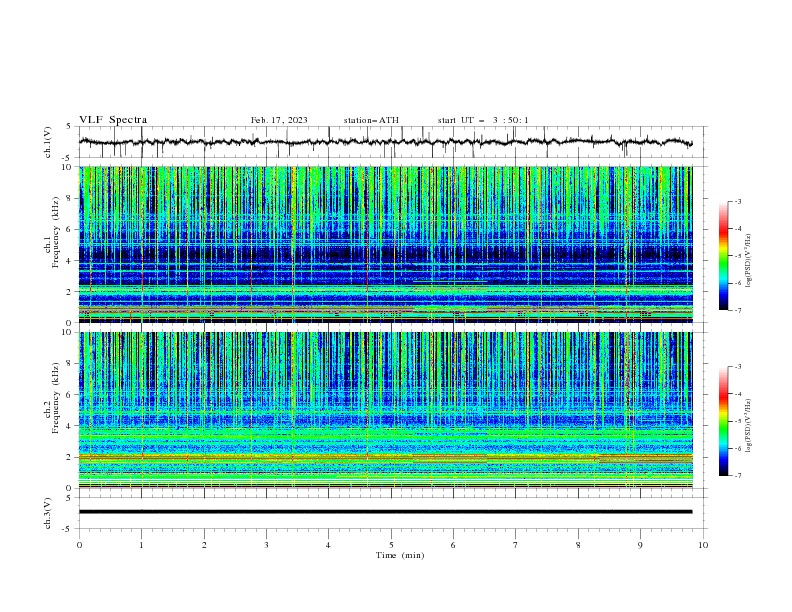The image size is (792, 612).
Task: Click the time axis tick label "1"
Action: [141, 545]
